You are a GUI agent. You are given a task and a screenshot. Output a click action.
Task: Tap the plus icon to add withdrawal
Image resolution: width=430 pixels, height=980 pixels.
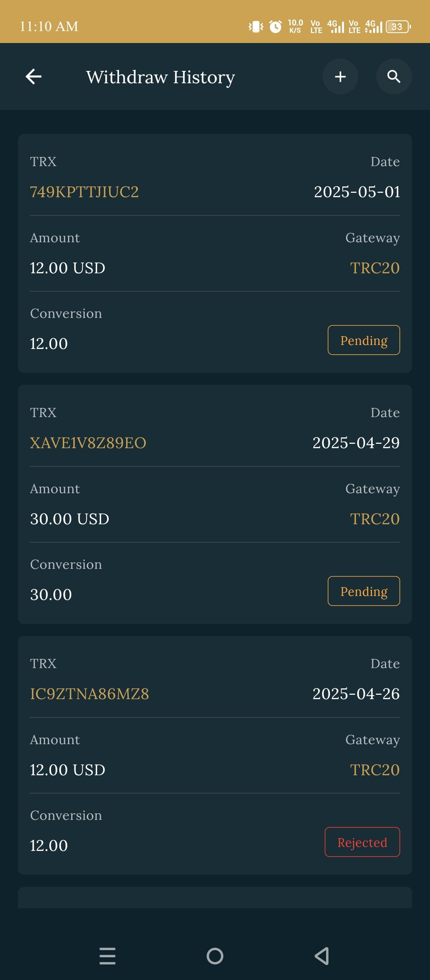tap(340, 76)
